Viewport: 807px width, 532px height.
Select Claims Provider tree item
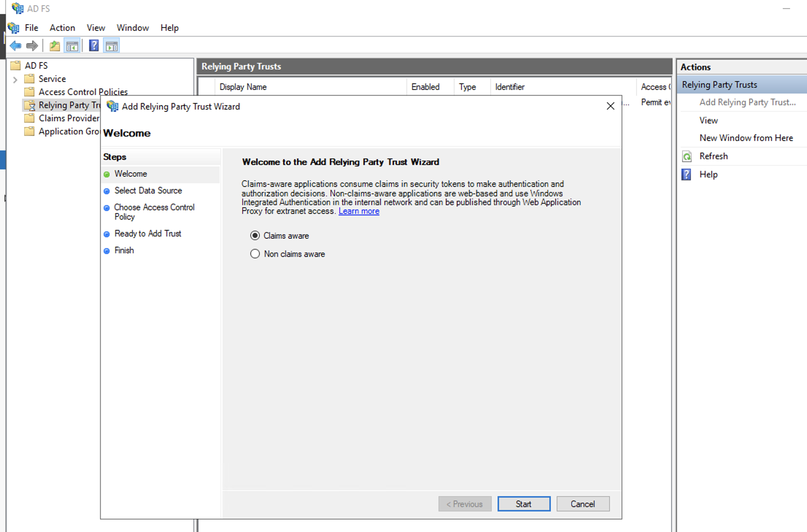coord(69,118)
